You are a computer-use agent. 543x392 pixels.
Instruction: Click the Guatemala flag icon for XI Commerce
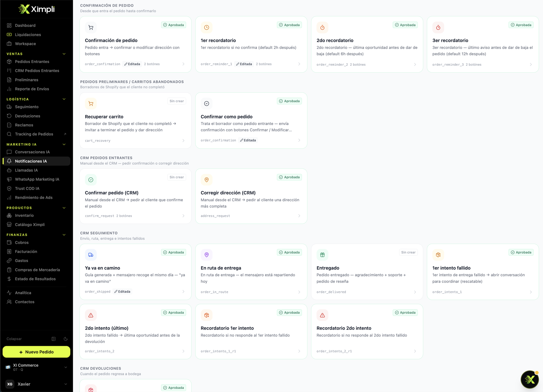[8, 367]
